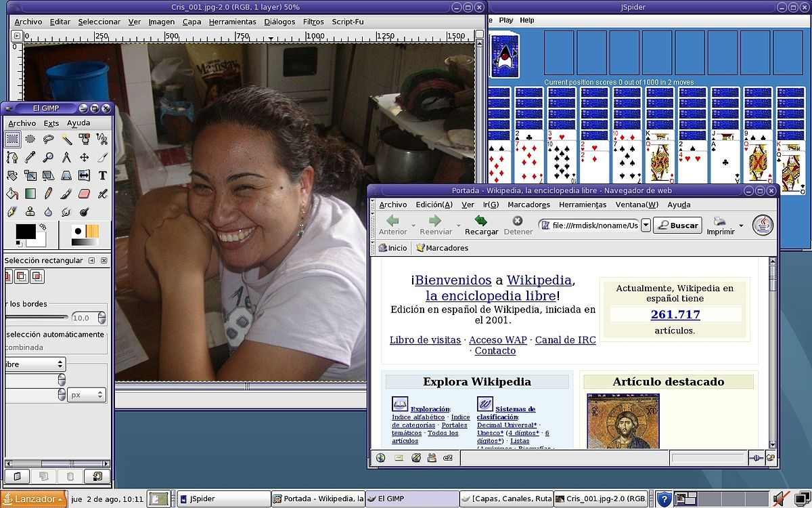
Task: Open tool options tab menu arrow
Action: pyautogui.click(x=93, y=260)
